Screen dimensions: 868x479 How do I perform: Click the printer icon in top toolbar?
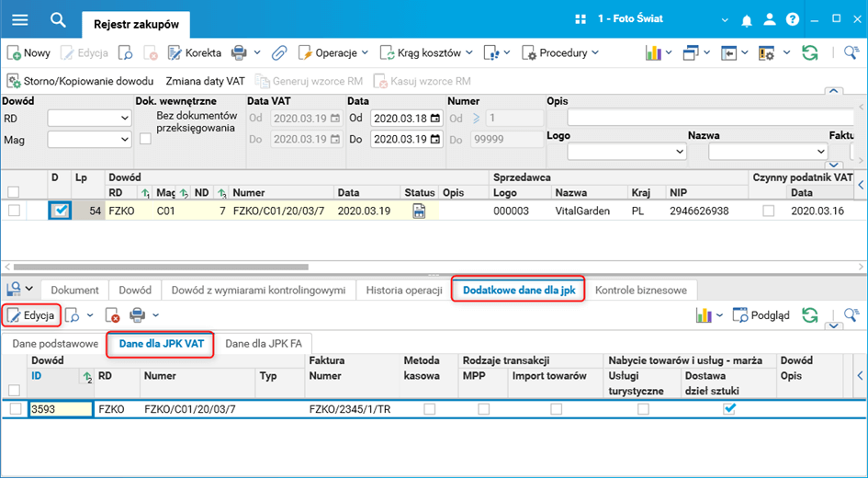pos(239,53)
